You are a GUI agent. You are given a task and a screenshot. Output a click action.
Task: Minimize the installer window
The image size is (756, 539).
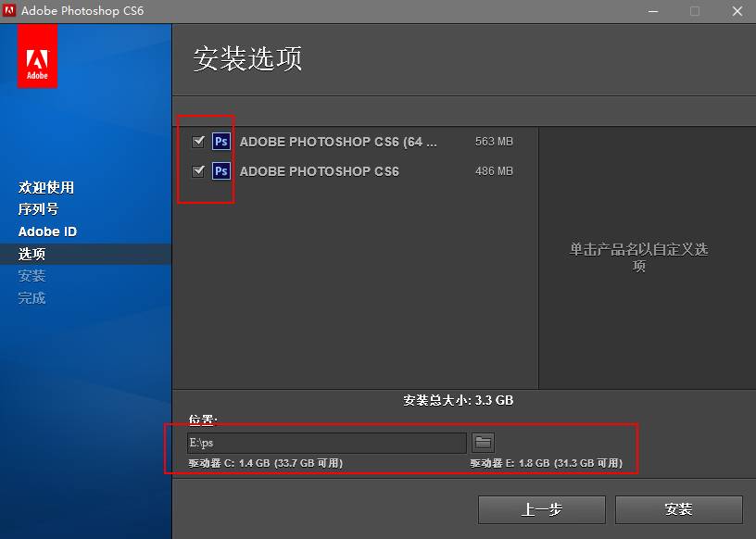click(x=653, y=11)
